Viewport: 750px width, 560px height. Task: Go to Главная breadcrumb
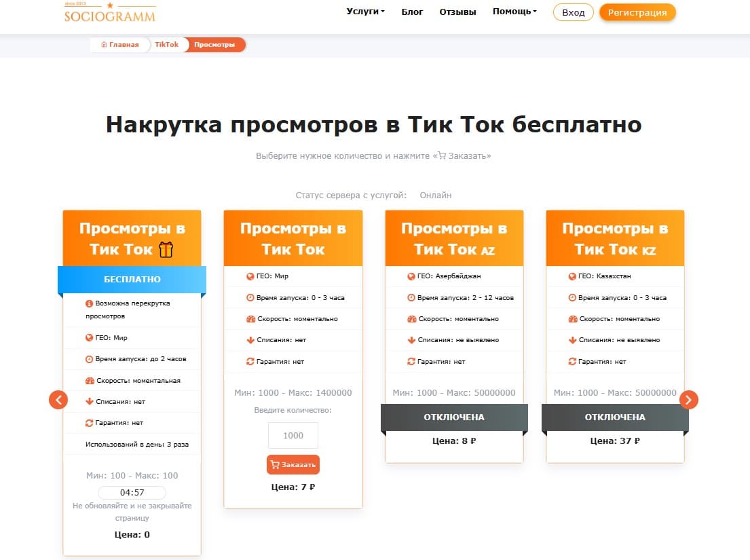pyautogui.click(x=119, y=45)
